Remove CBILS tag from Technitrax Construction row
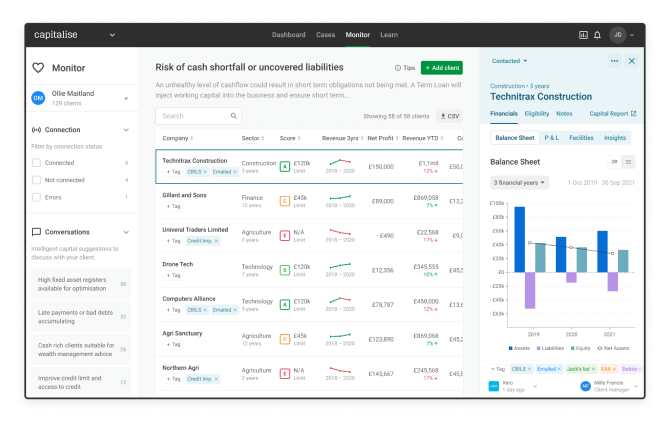Viewport: 670px width, 429px height. (205, 172)
